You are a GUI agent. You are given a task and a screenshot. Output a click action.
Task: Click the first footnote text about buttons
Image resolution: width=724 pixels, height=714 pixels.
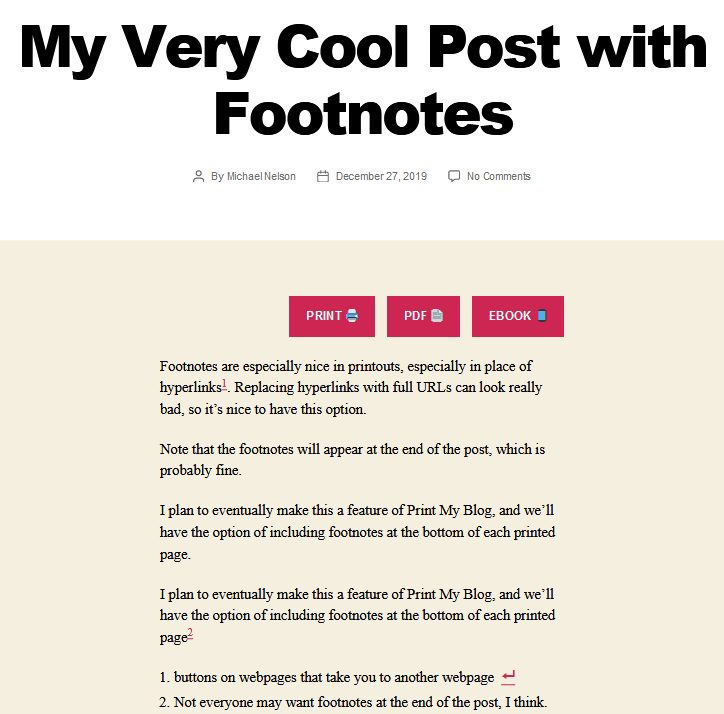point(334,678)
